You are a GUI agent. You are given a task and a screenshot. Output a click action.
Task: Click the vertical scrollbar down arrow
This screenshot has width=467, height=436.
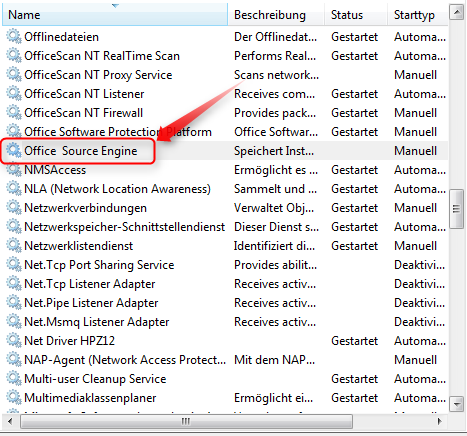(457, 404)
